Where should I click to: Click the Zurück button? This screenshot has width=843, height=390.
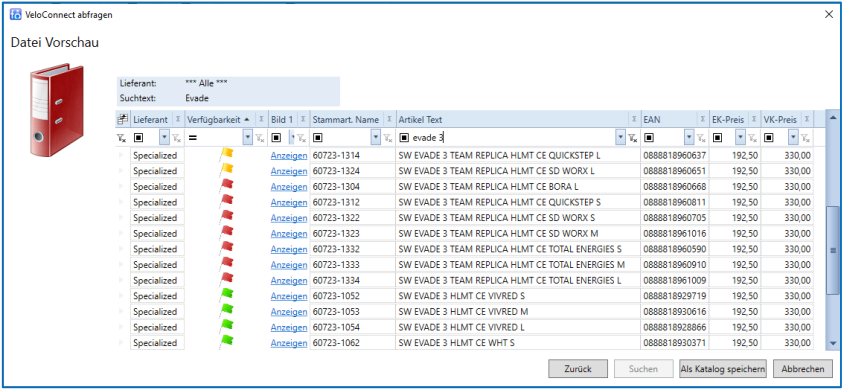pyautogui.click(x=578, y=369)
